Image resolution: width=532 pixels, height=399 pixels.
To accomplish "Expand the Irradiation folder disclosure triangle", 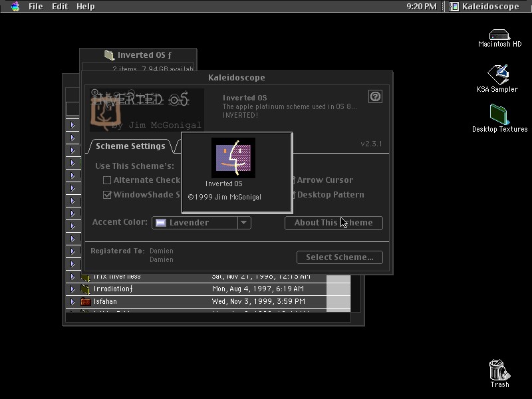I will click(72, 289).
